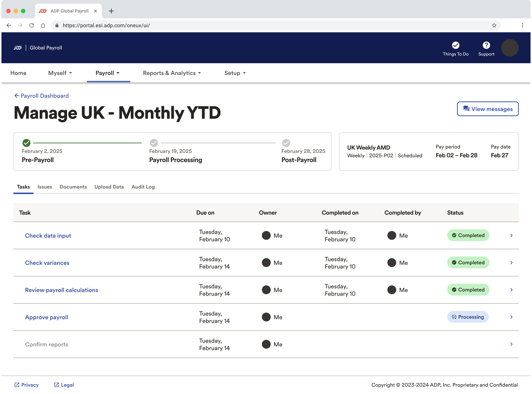Select the Payroll Processing step marker
Image resolution: width=532 pixels, height=394 pixels.
(154, 143)
